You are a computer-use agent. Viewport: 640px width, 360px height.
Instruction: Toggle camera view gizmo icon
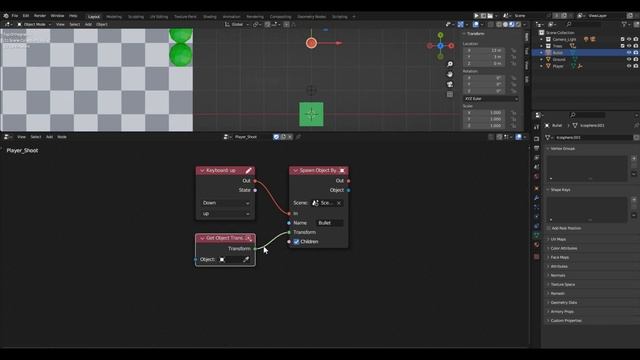coord(450,84)
